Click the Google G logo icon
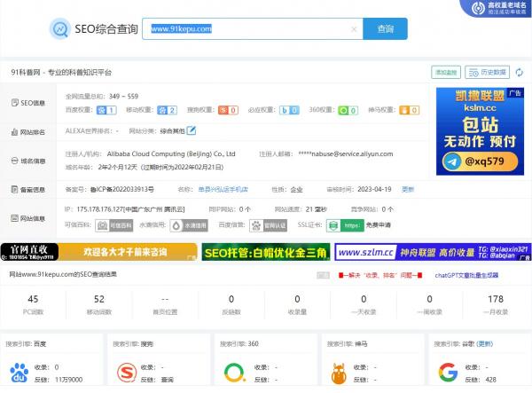The width and height of the screenshot is (532, 393). coord(448,373)
